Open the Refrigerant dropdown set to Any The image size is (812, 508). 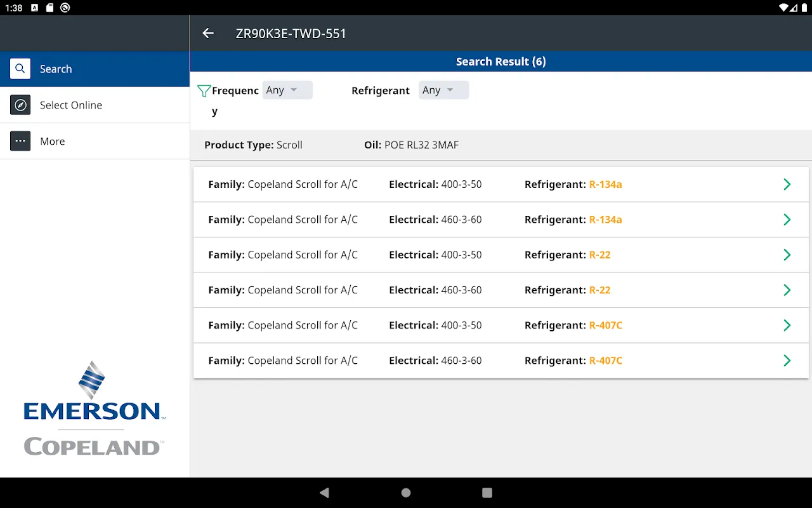tap(443, 90)
